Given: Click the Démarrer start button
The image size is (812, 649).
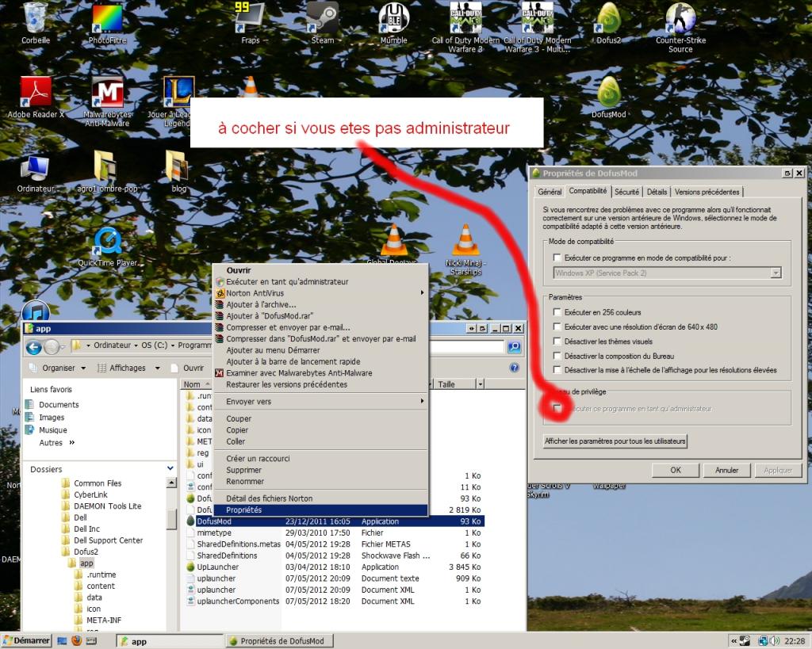Looking at the screenshot, I should (x=26, y=641).
